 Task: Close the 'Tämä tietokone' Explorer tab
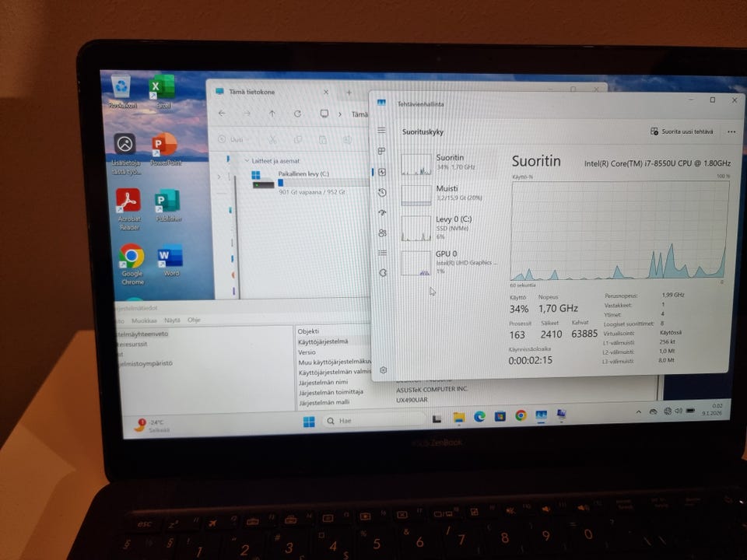tap(326, 92)
